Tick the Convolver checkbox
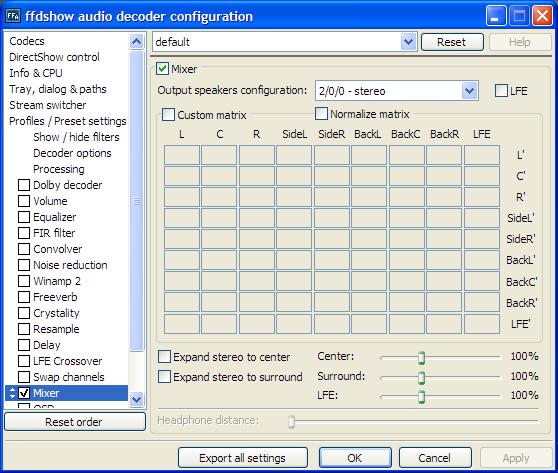This screenshot has width=558, height=473. coord(24,249)
